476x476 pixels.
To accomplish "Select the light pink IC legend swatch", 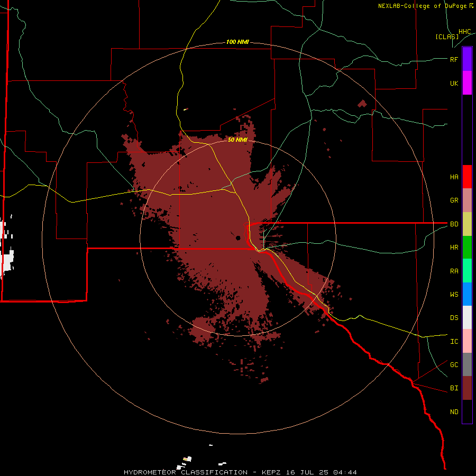I will point(467,341).
